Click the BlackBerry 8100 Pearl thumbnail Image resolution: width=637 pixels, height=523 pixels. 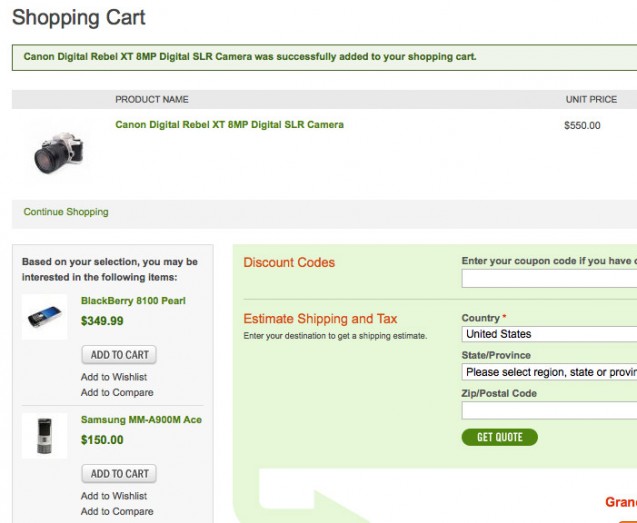tap(44, 317)
